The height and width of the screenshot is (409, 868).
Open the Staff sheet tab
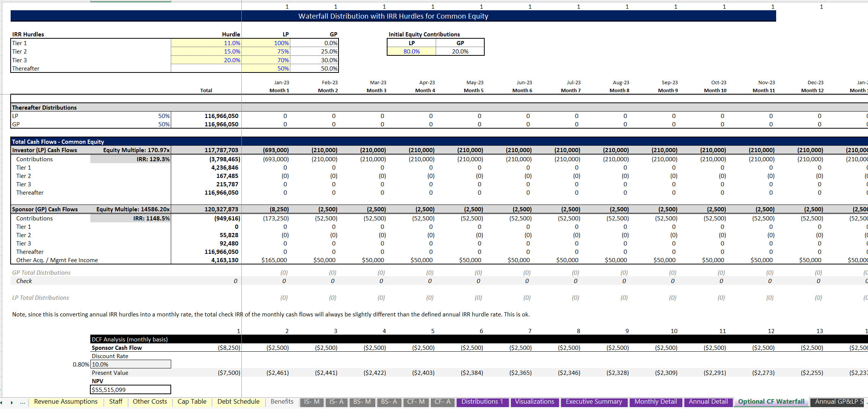(116, 402)
